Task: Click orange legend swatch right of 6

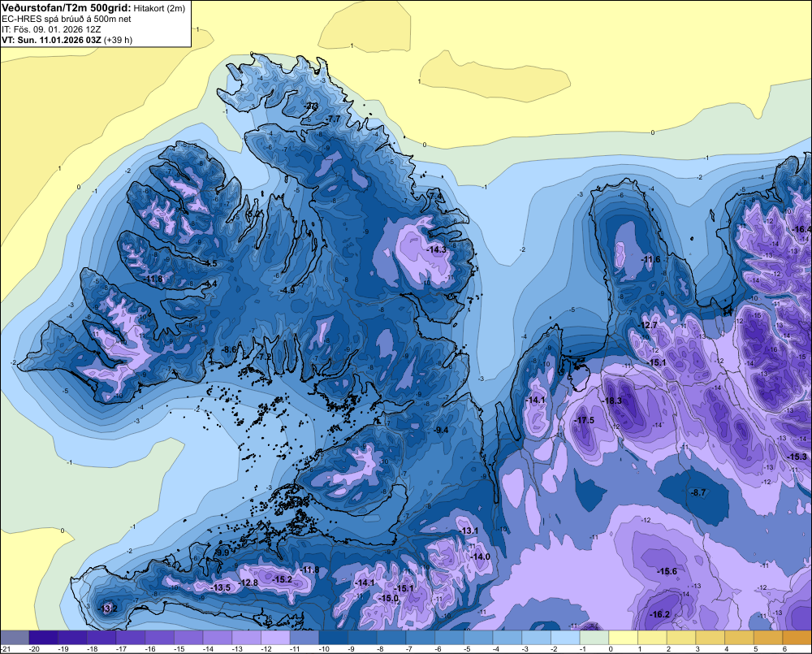Action: (x=797, y=637)
